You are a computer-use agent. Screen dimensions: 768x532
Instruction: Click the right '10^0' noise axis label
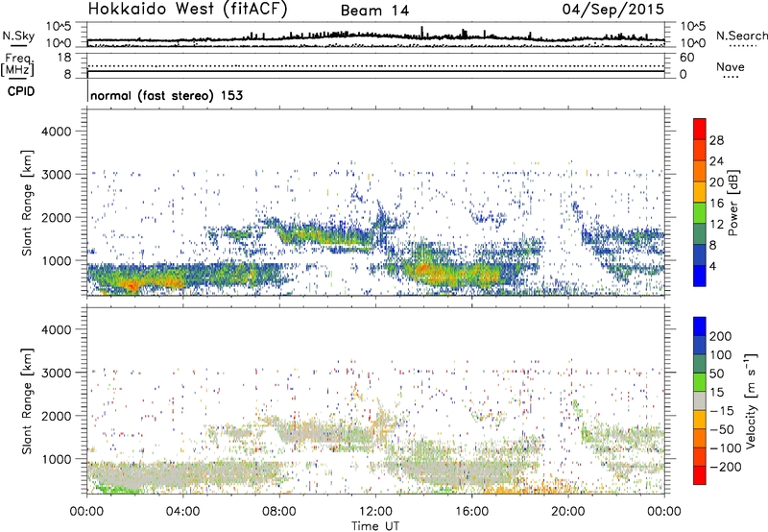pyautogui.click(x=692, y=43)
